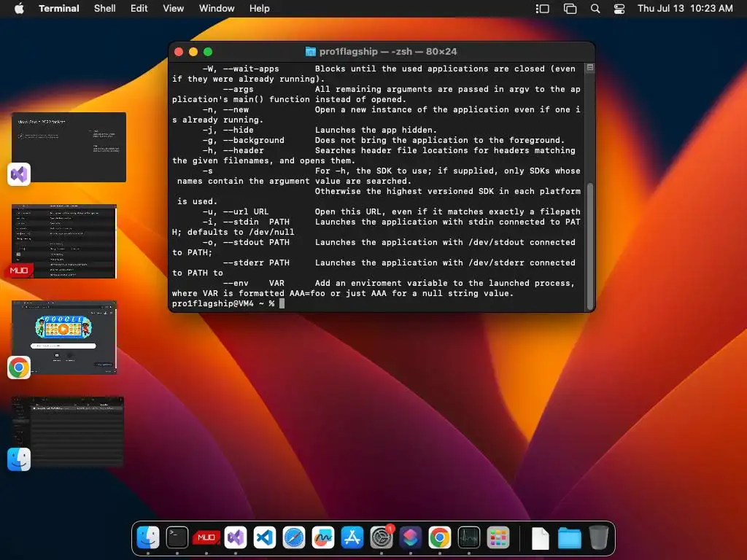Open the Apple menu
Screen dimensions: 747x560
(x=19, y=8)
